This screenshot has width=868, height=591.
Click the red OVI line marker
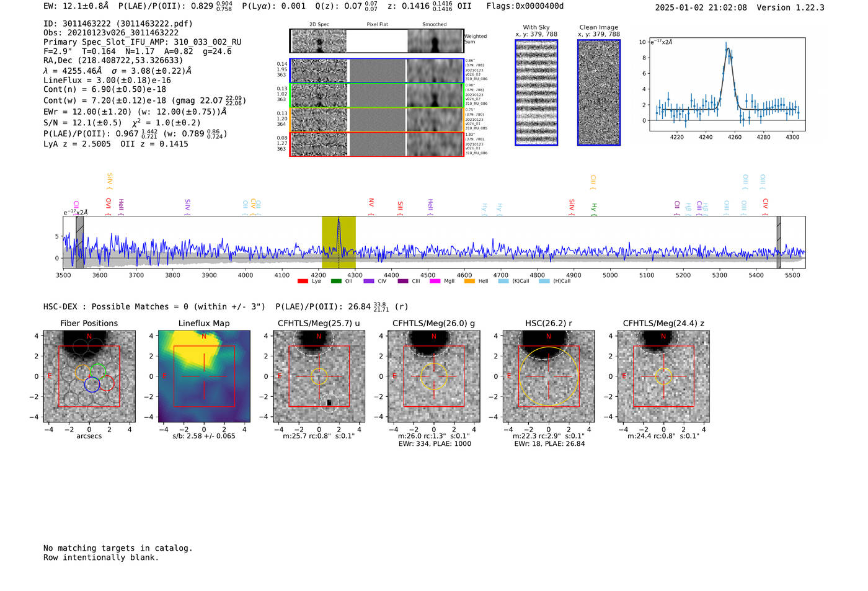click(x=108, y=206)
